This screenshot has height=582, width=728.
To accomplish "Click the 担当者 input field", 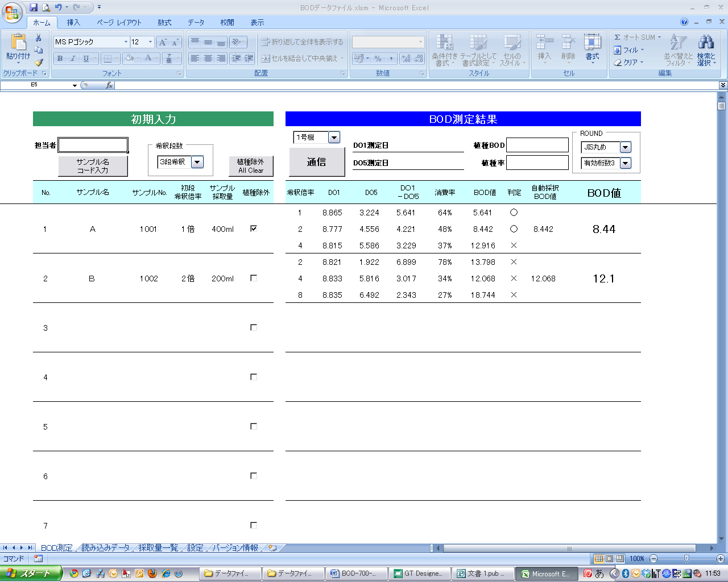I will (x=93, y=145).
